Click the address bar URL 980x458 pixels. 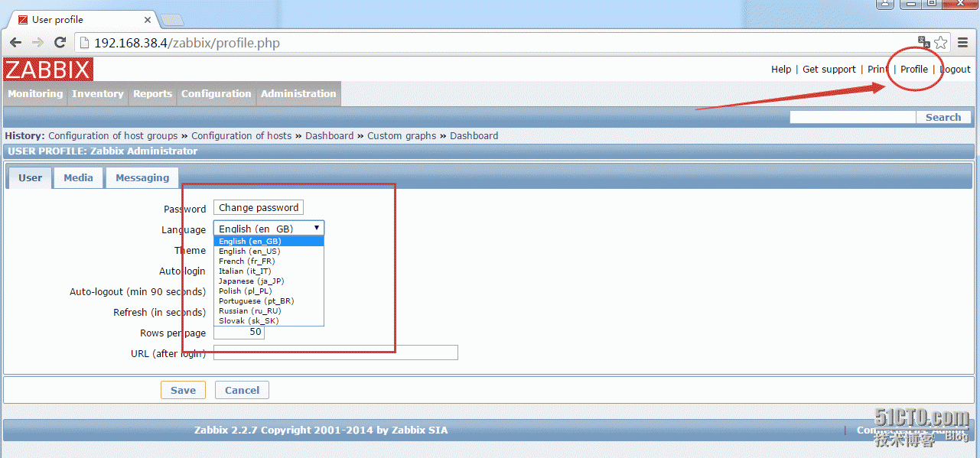click(x=187, y=43)
